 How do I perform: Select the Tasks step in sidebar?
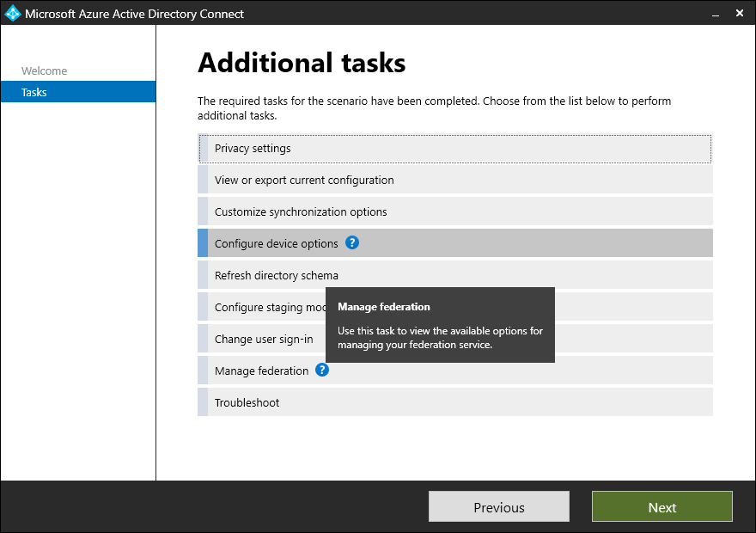78,92
